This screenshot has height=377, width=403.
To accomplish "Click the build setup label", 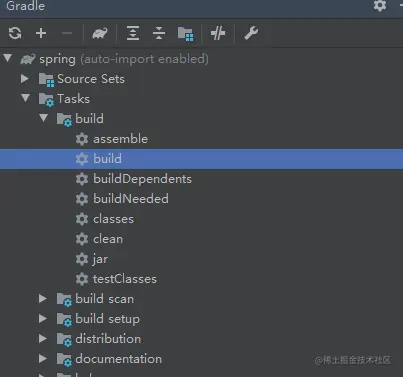I will (x=107, y=319).
